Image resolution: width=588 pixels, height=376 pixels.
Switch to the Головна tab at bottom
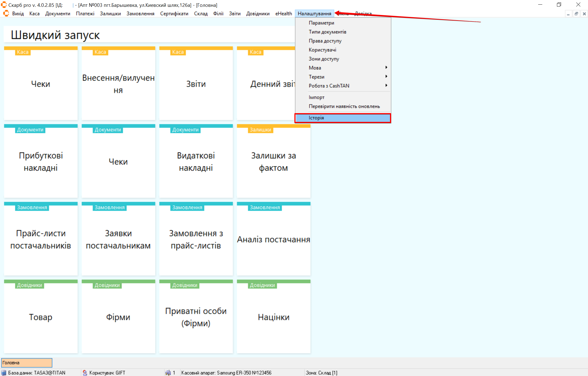point(27,363)
